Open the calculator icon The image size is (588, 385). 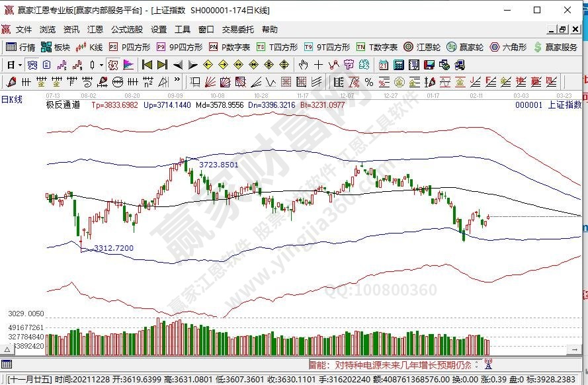(399, 65)
